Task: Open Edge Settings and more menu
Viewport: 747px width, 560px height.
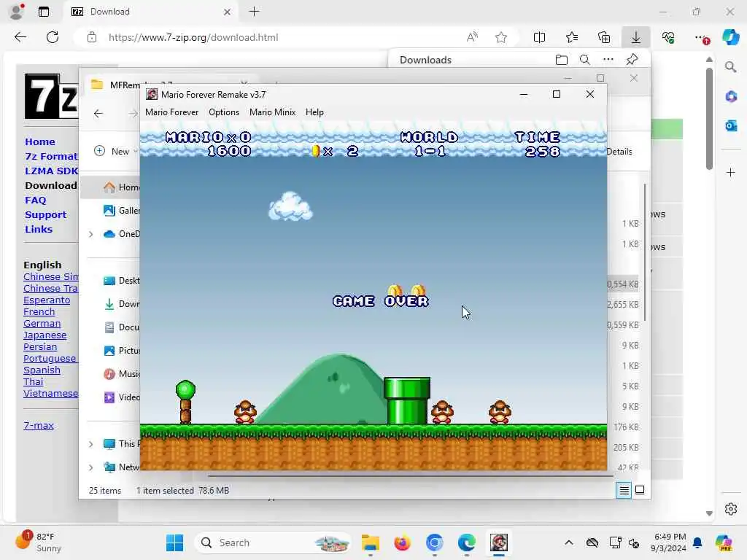Action: coord(701,37)
